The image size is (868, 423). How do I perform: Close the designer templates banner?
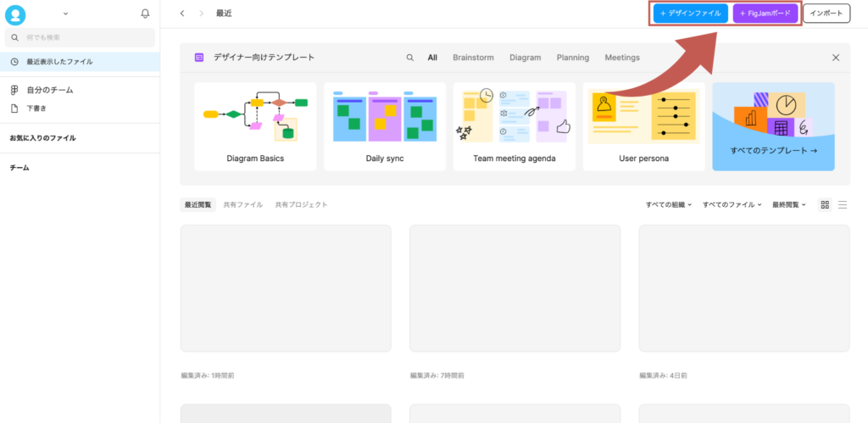click(x=836, y=58)
